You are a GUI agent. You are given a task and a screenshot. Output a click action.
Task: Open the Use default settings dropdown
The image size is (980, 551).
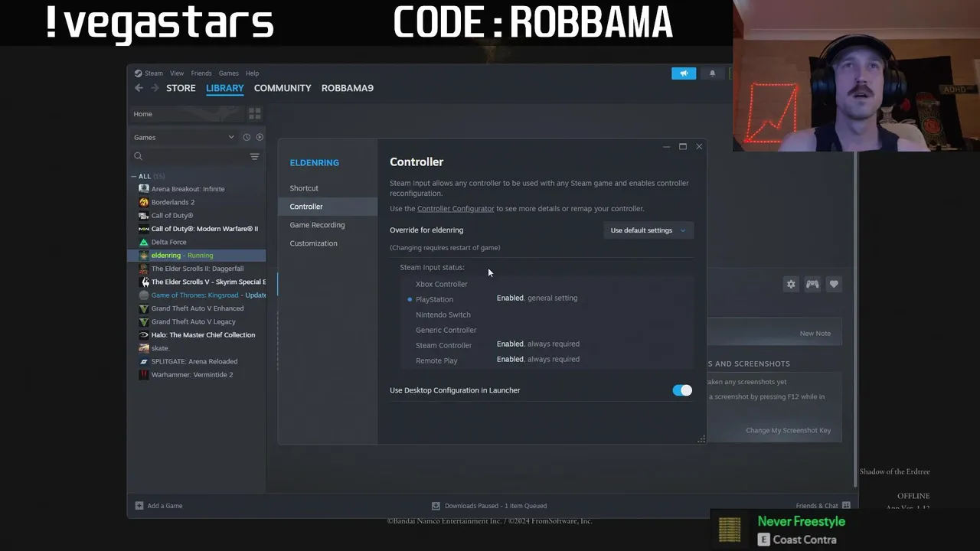click(648, 230)
